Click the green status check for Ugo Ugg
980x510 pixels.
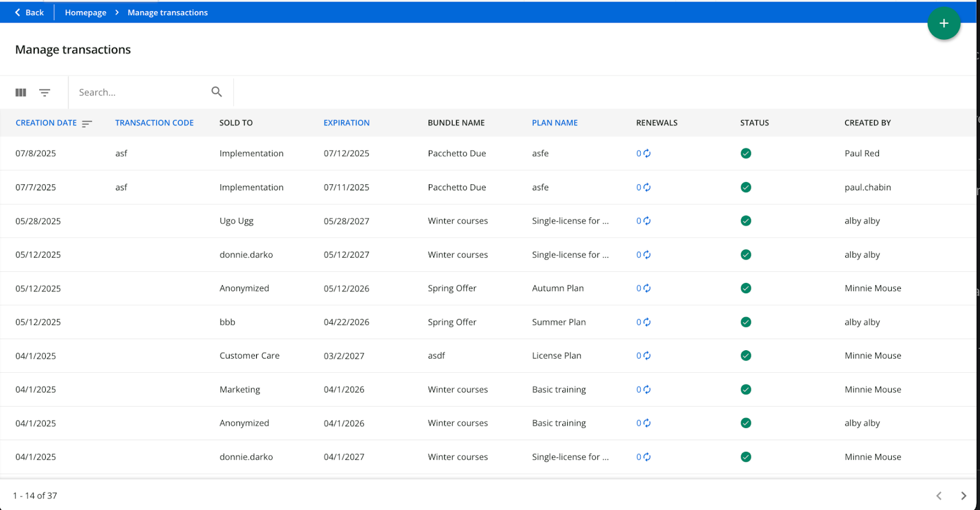(745, 221)
